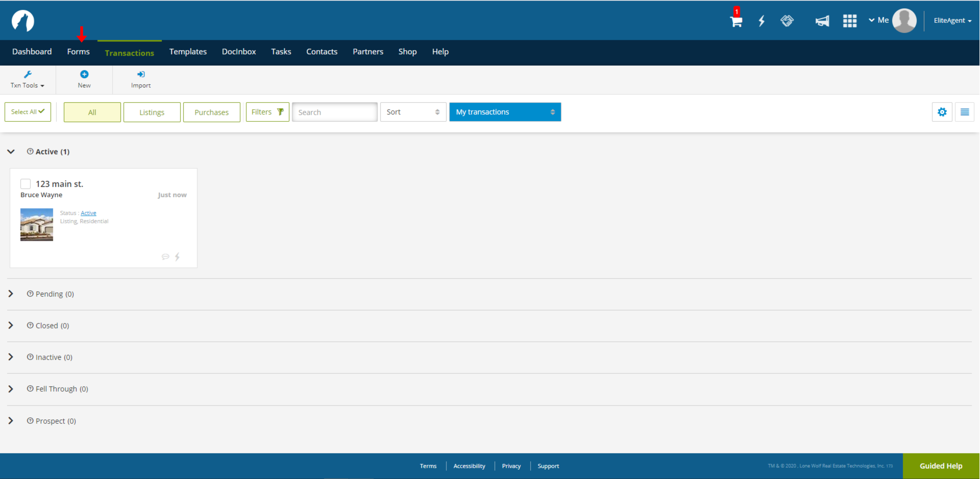
Task: Expand the Closed transactions section
Action: tap(11, 325)
